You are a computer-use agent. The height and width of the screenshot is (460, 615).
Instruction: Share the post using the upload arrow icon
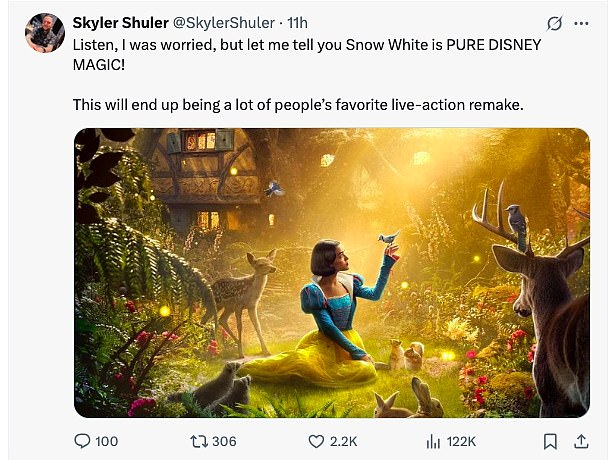point(579,441)
